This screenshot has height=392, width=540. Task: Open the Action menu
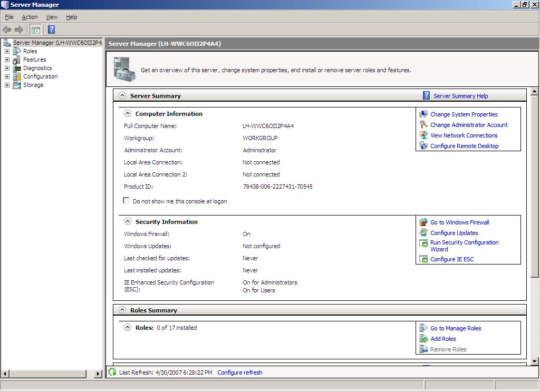tap(30, 17)
